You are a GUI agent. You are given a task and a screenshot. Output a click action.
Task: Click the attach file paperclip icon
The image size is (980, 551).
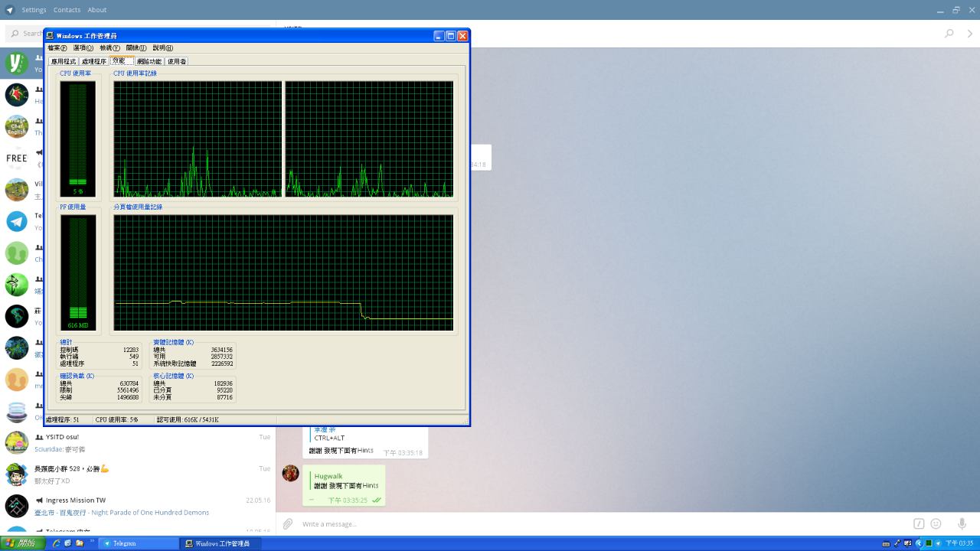pyautogui.click(x=287, y=524)
